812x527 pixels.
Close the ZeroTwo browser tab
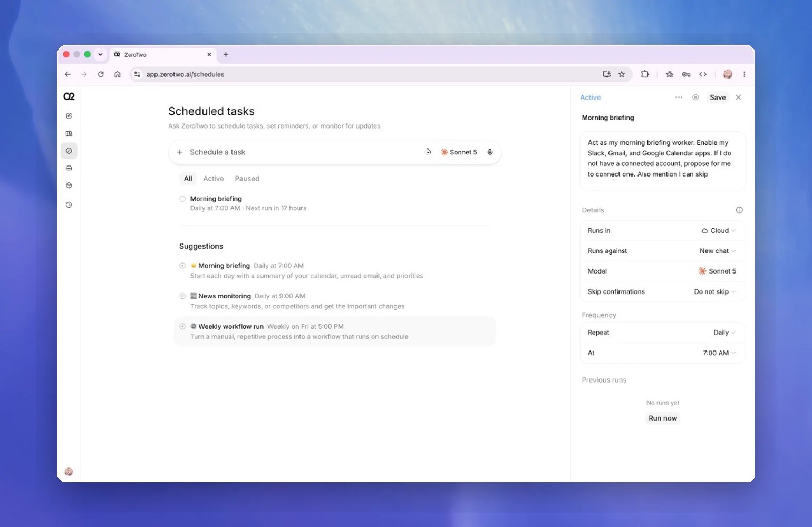click(x=209, y=54)
